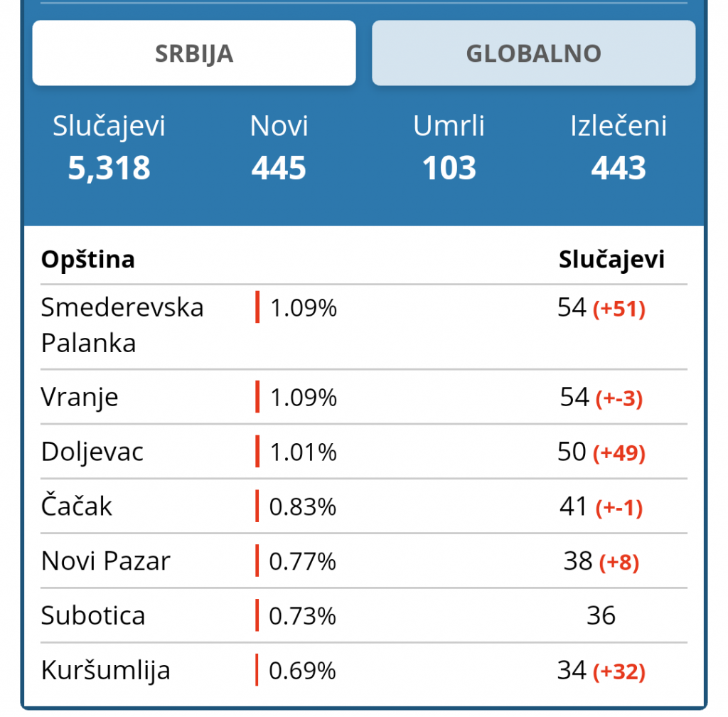The height and width of the screenshot is (717, 728).
Task: Open the Kuršumlija municipality row
Action: (364, 670)
